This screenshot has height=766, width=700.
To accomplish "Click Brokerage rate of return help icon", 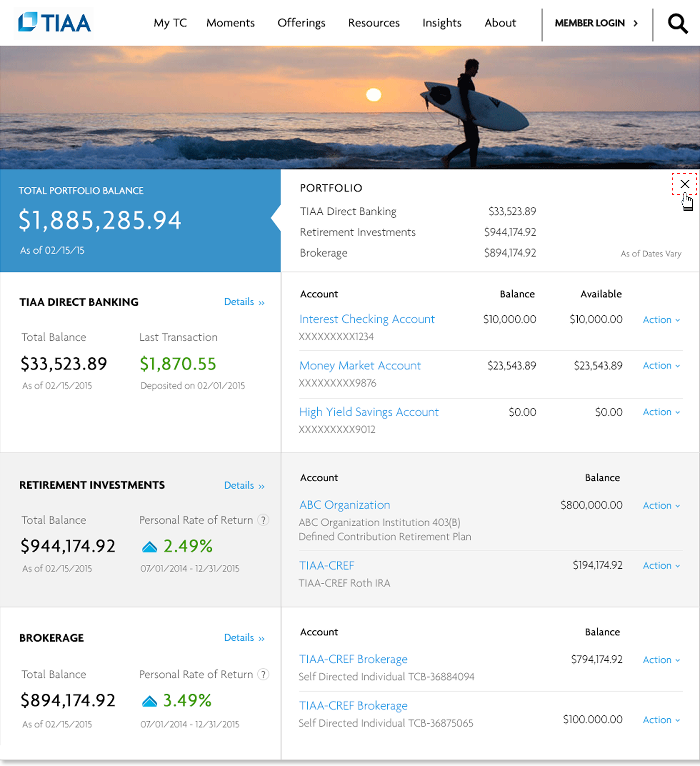I will (x=263, y=674).
